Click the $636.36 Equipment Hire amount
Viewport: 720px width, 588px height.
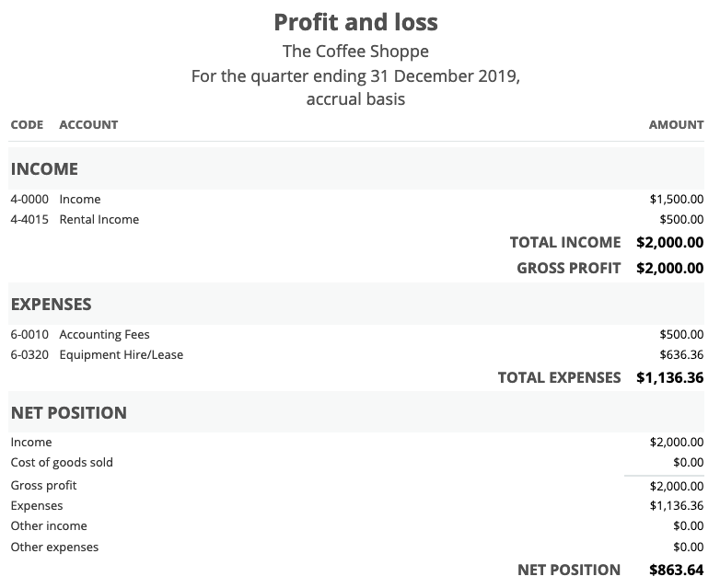pyautogui.click(x=681, y=355)
